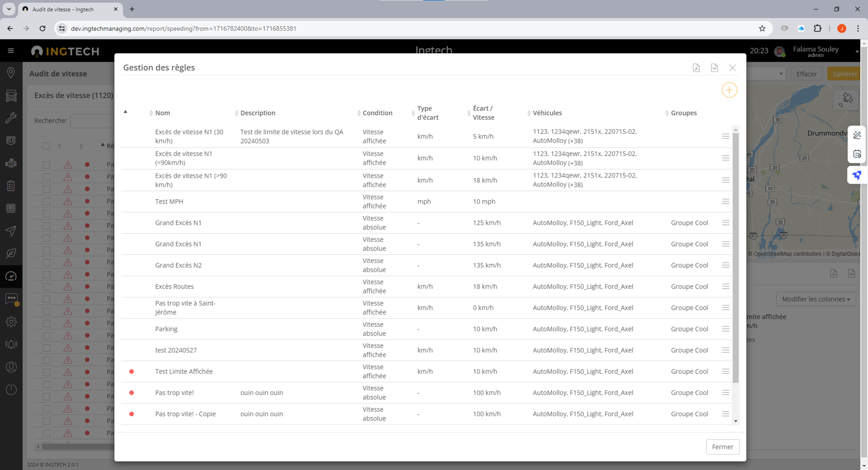Viewport: 868px width, 470px height.
Task: Click the rules list vertical scrollbar
Action: click(x=735, y=260)
